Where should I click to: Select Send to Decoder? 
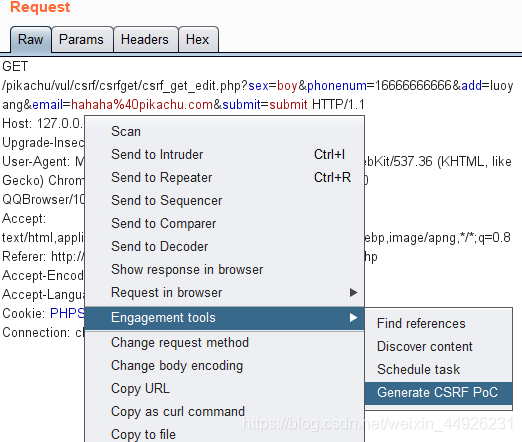point(224,246)
